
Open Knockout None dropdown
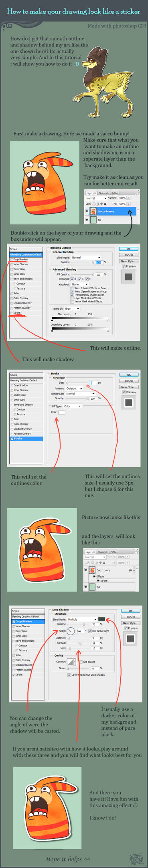(80, 284)
